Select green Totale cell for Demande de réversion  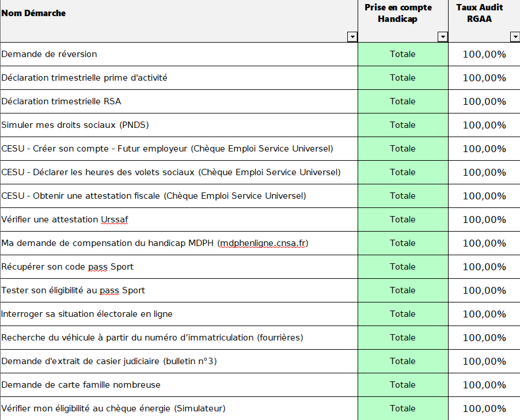403,54
